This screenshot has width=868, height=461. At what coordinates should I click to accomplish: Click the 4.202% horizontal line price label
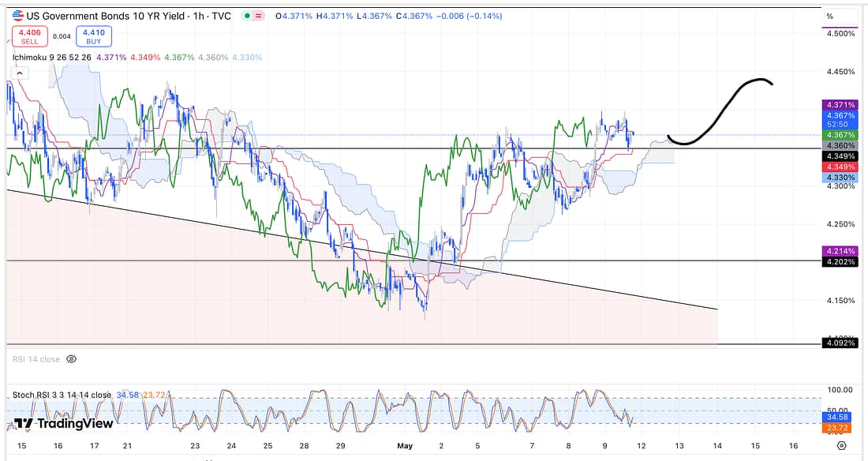coord(837,262)
